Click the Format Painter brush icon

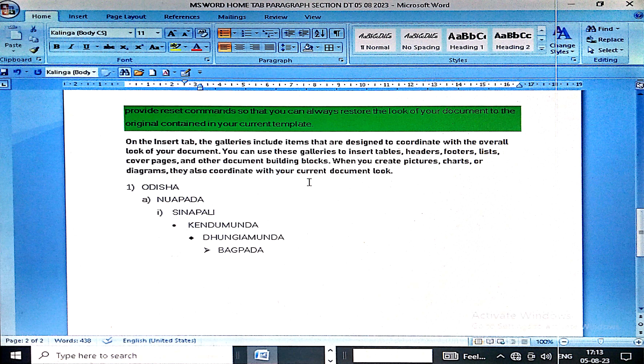coord(34,50)
